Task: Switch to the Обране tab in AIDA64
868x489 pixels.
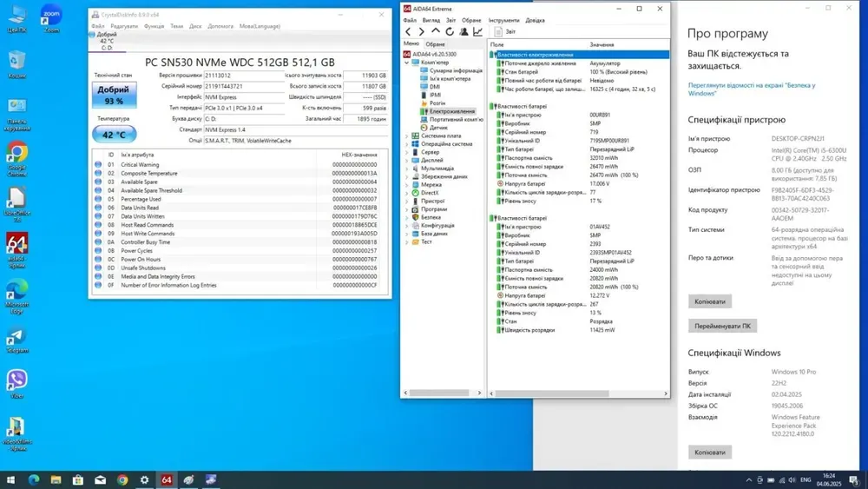Action: (435, 44)
